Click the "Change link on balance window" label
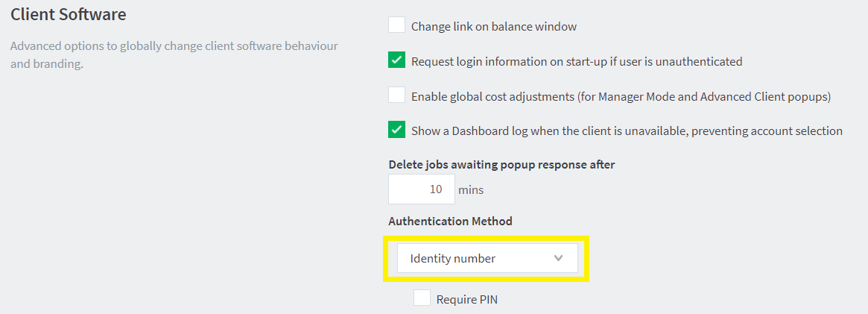This screenshot has height=314, width=868. coord(494,27)
